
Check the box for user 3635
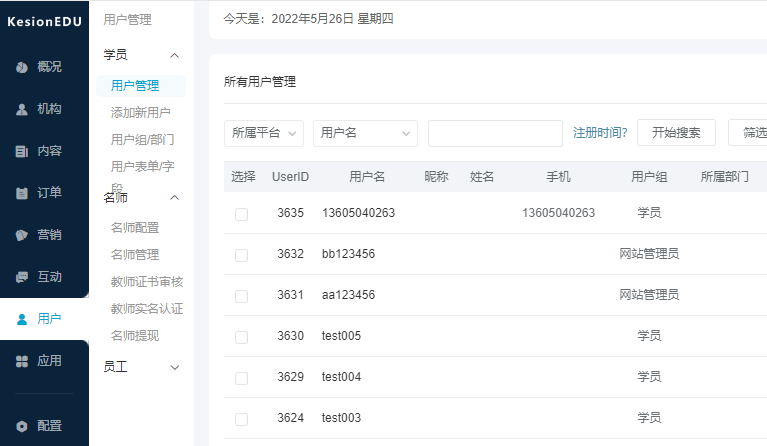pyautogui.click(x=241, y=214)
